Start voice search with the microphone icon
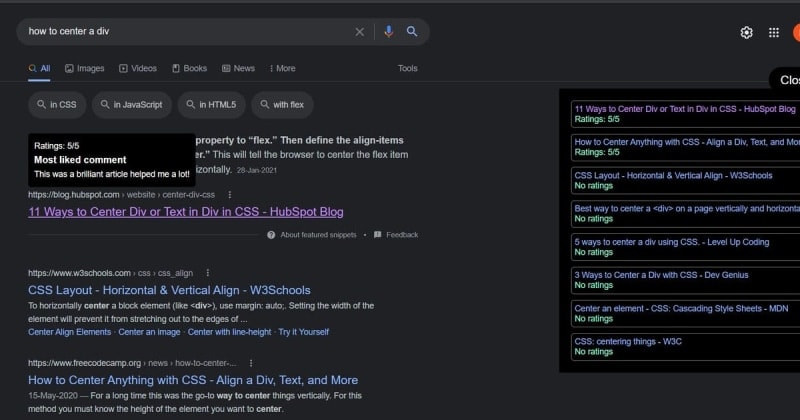This screenshot has height=420, width=800. coord(389,32)
